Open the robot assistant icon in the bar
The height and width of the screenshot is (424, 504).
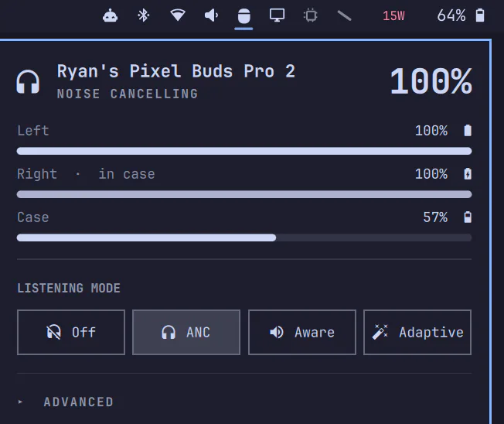pyautogui.click(x=110, y=15)
